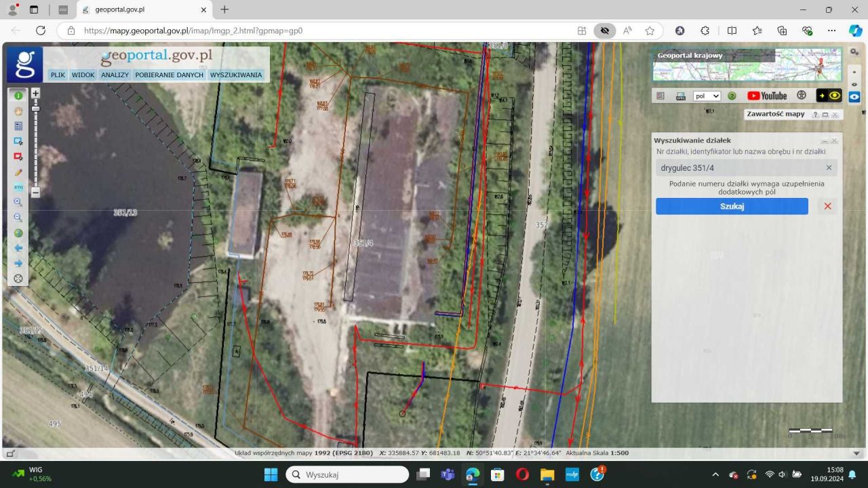The height and width of the screenshot is (488, 868).
Task: Minimize the Wyszukiwanie działek panel
Action: pyautogui.click(x=825, y=141)
